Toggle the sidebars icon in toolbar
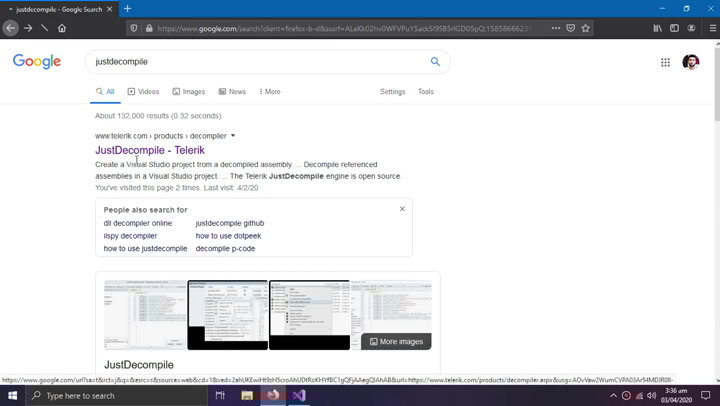Viewport: 720px width, 406px height. [x=674, y=28]
